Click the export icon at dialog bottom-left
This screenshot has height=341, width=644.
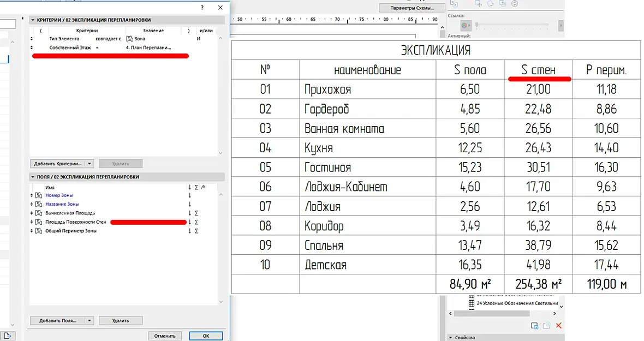[8, 336]
